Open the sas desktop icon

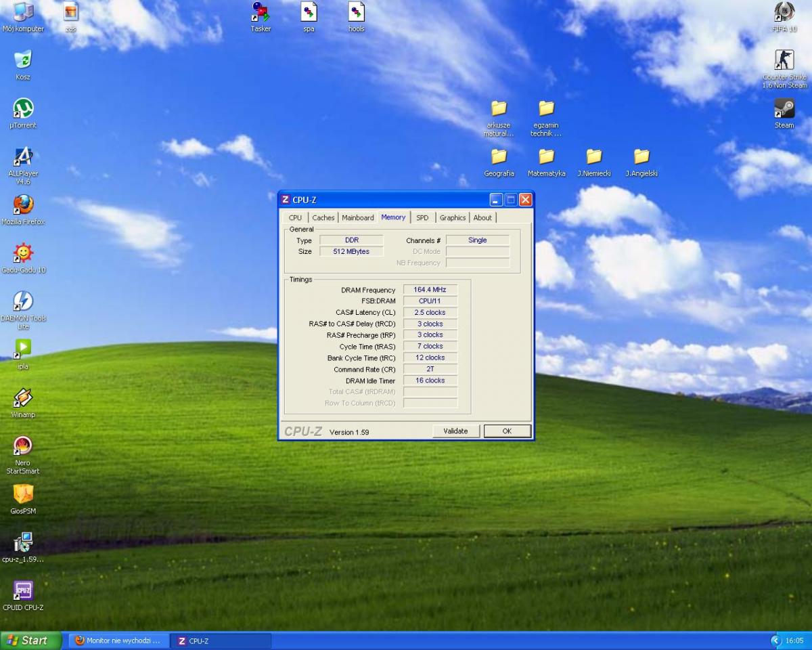click(70, 17)
